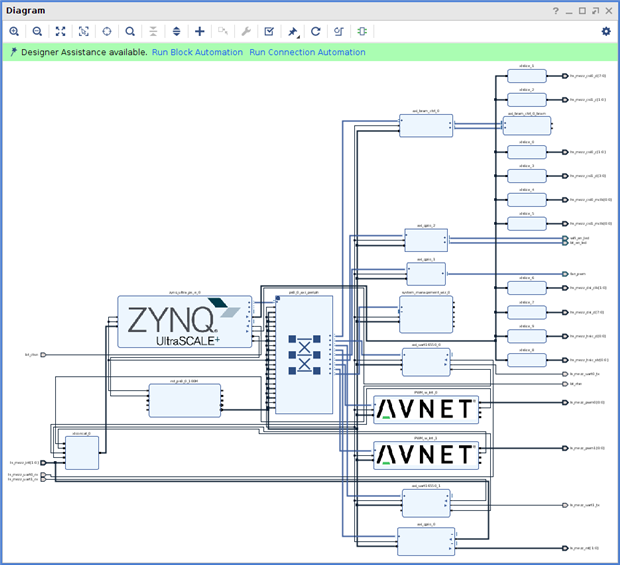This screenshot has width=620, height=565.
Task: Regenerate the layout with the refresh icon
Action: click(316, 31)
